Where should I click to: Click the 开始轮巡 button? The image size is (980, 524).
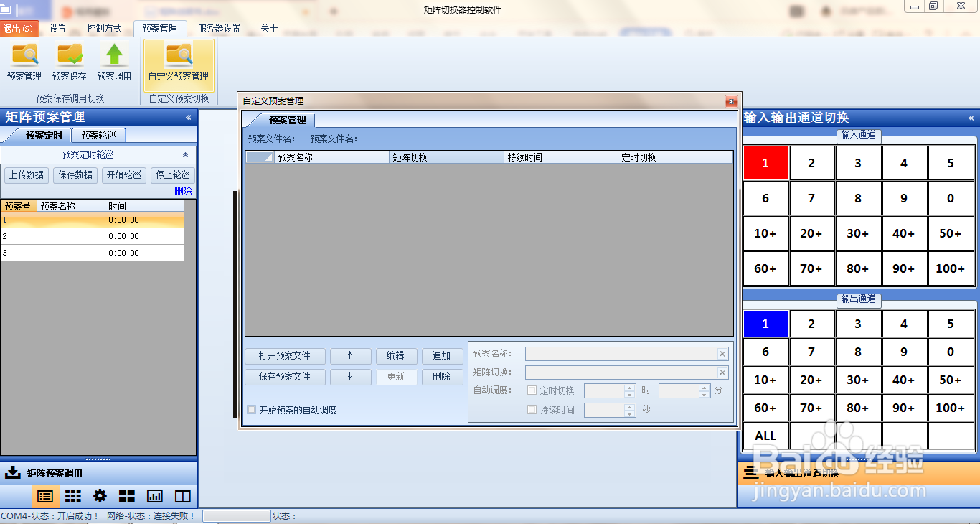[x=124, y=174]
